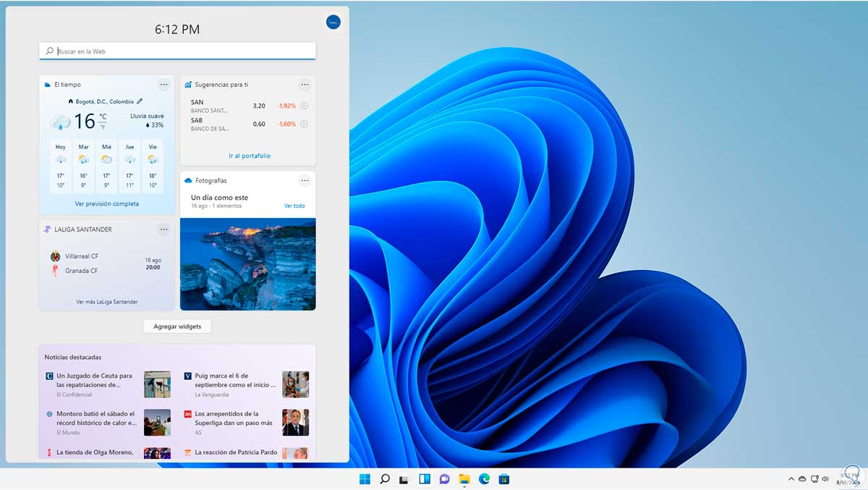This screenshot has width=868, height=490.
Task: Open news 'Montoro batió el sábado el récord'
Action: click(x=96, y=418)
